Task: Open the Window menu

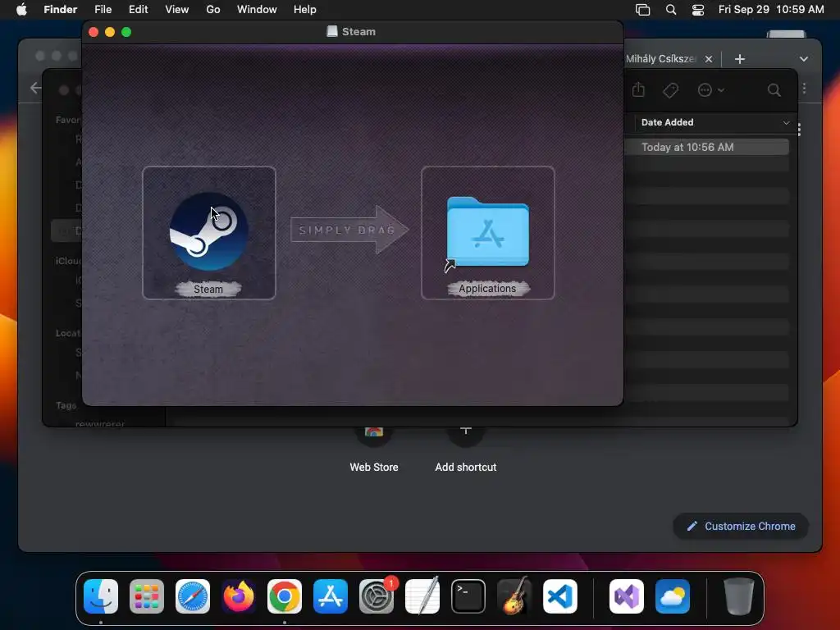Action: click(257, 10)
